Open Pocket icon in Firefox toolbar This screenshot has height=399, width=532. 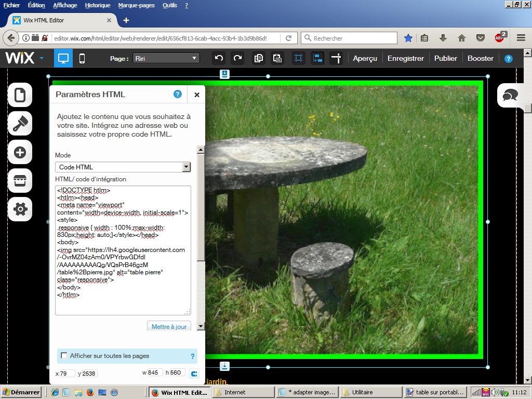pyautogui.click(x=480, y=38)
